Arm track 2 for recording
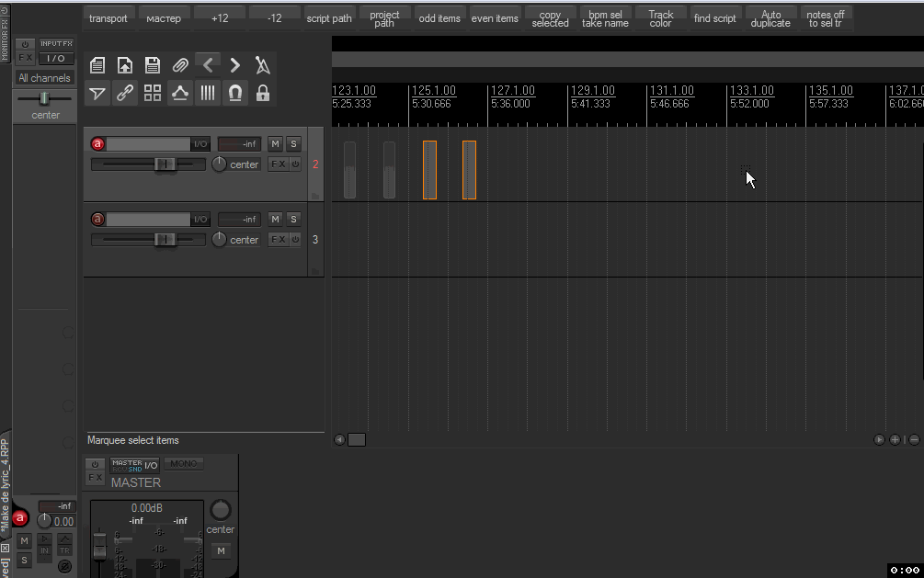The width and height of the screenshot is (924, 578). (x=97, y=143)
